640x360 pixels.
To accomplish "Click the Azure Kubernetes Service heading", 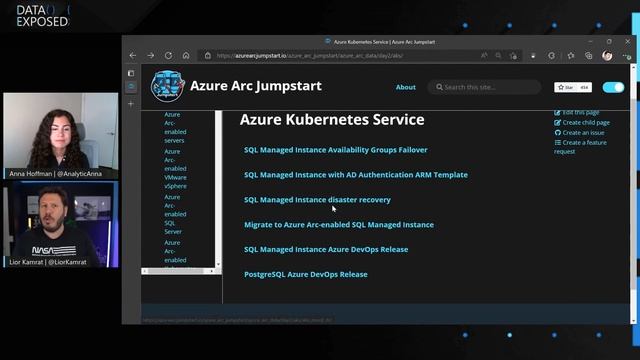I will pos(332,120).
